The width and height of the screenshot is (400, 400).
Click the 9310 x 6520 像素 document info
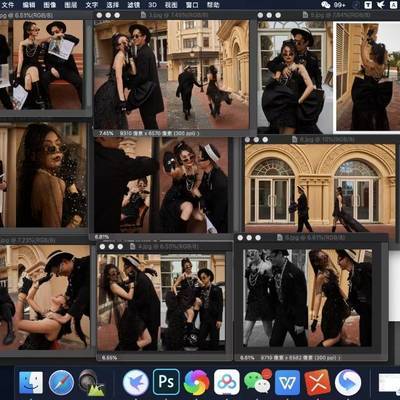[x=159, y=133]
